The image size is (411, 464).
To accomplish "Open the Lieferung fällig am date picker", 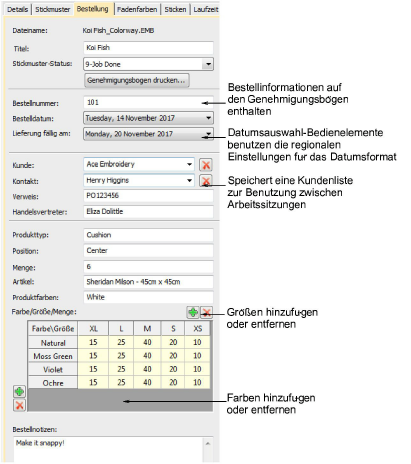I will pos(208,134).
